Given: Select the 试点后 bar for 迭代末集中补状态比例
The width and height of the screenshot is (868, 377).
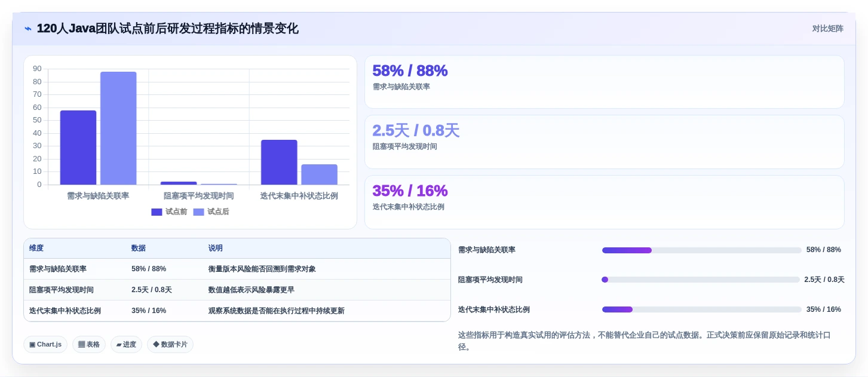Looking at the screenshot, I should (319, 174).
